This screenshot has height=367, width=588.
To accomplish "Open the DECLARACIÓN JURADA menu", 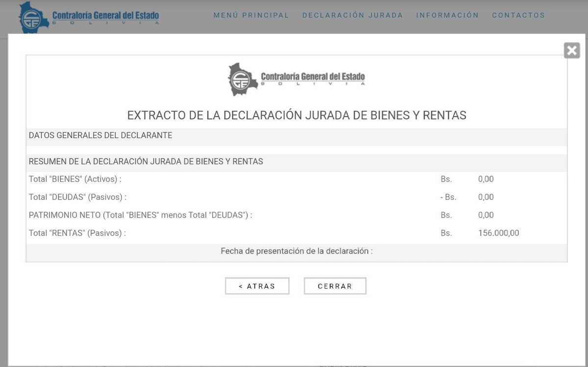I will pyautogui.click(x=353, y=15).
